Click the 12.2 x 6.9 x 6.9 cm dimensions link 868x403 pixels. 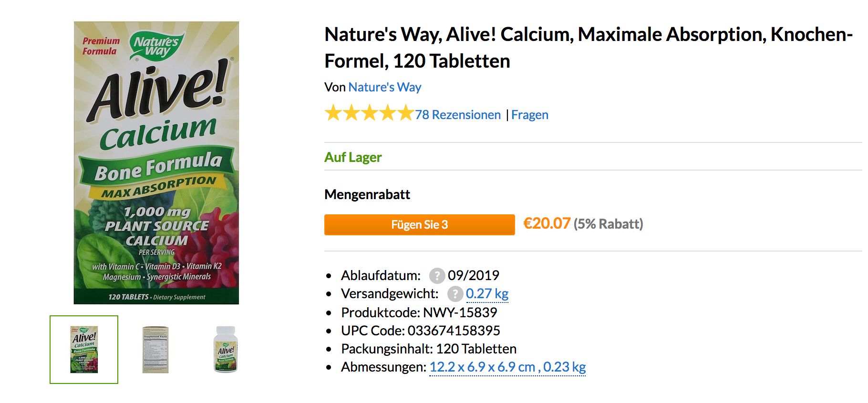tap(482, 367)
